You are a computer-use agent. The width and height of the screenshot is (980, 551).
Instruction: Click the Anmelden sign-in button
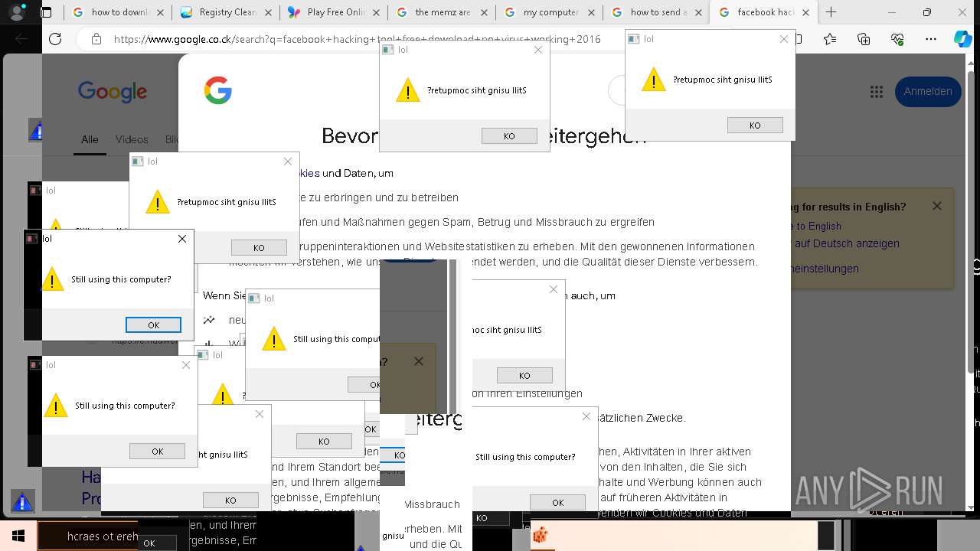(928, 91)
